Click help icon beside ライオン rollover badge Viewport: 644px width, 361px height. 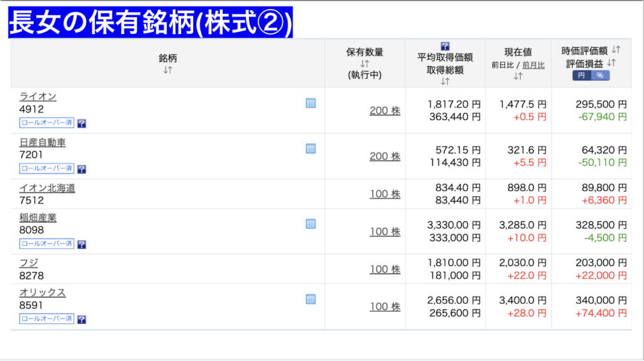[82, 123]
